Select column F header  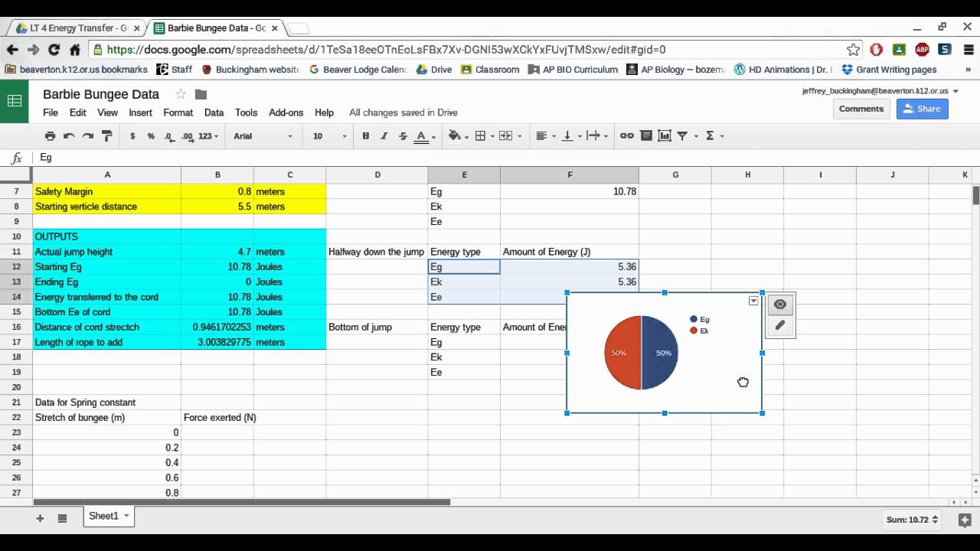570,175
